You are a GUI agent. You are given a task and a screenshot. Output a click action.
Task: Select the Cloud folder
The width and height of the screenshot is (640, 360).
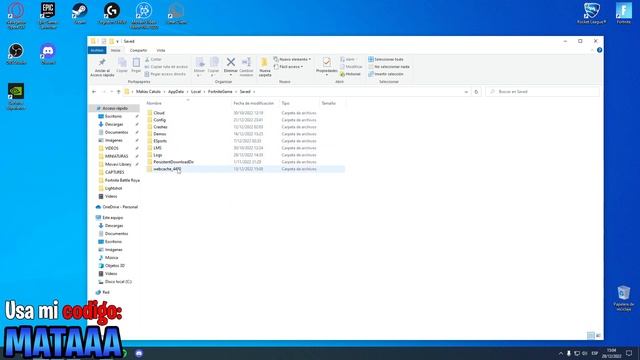[159, 113]
